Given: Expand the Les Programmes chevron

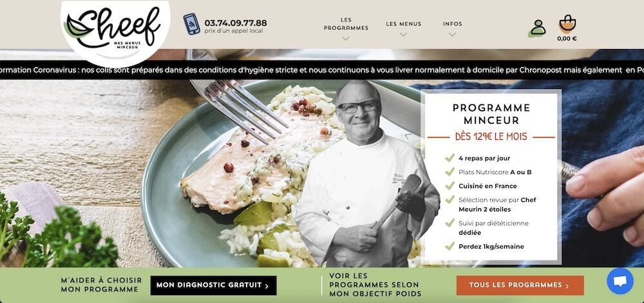Looking at the screenshot, I should [346, 39].
